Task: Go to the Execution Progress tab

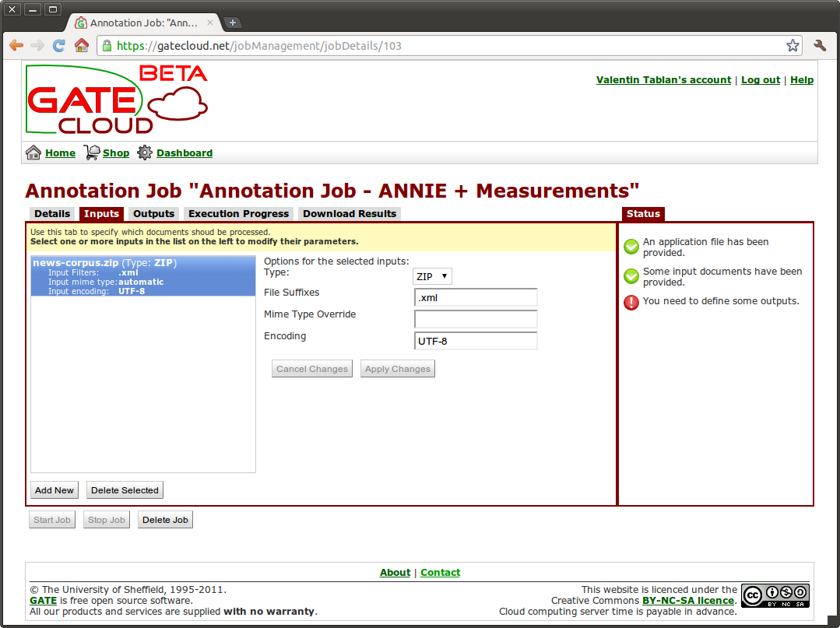Action: point(238,214)
